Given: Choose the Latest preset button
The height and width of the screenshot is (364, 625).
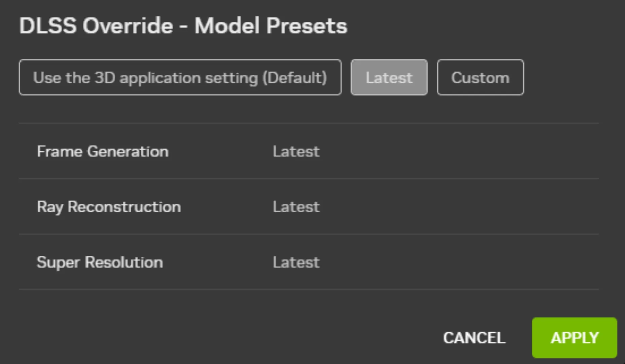Looking at the screenshot, I should click(389, 78).
